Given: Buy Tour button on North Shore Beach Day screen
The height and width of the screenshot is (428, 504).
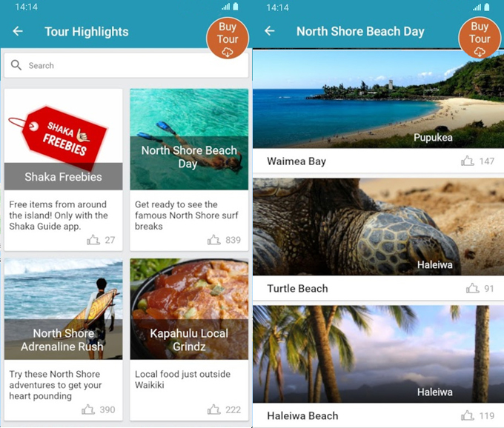Looking at the screenshot, I should pos(480,38).
